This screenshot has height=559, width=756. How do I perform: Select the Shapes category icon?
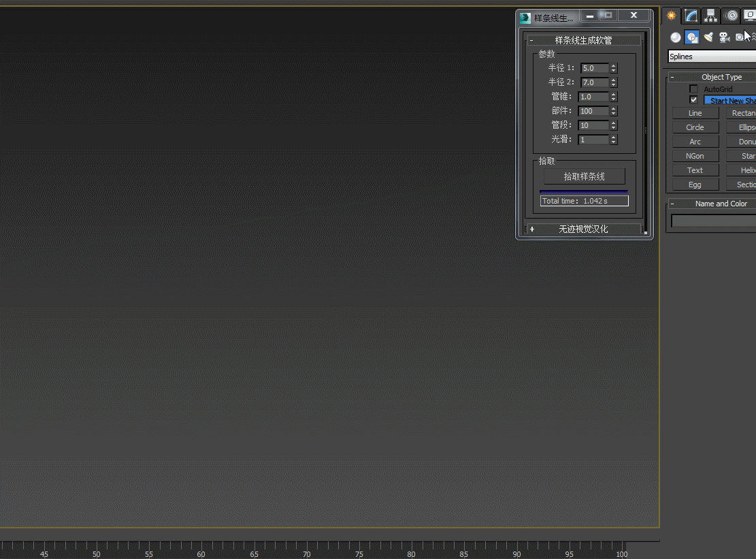pos(692,37)
